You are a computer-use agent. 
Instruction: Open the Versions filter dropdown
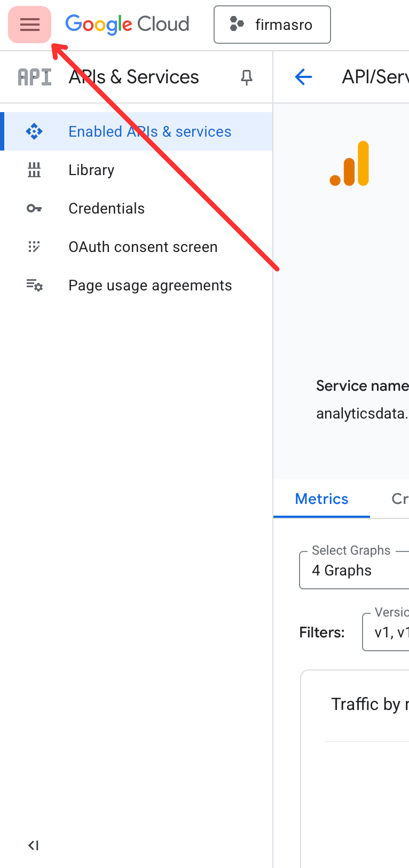click(x=386, y=632)
